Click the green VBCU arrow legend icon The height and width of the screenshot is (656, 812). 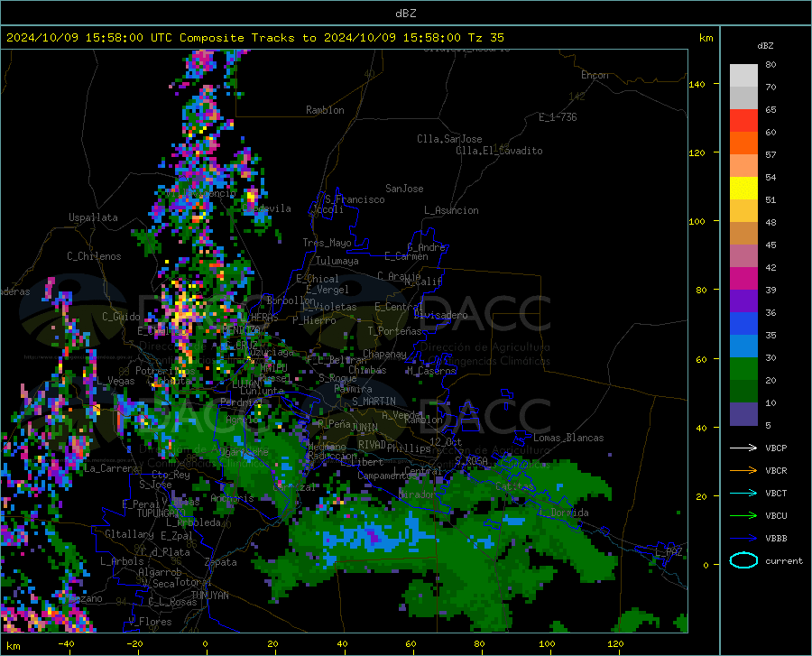click(743, 516)
